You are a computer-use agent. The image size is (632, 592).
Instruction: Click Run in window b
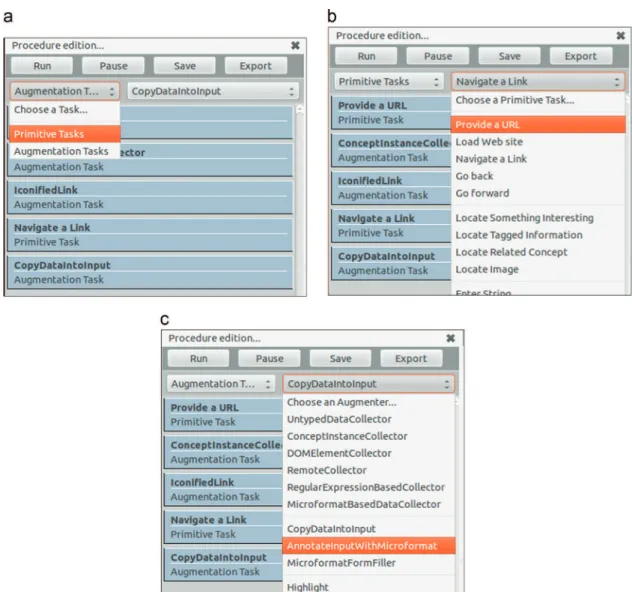(x=366, y=56)
